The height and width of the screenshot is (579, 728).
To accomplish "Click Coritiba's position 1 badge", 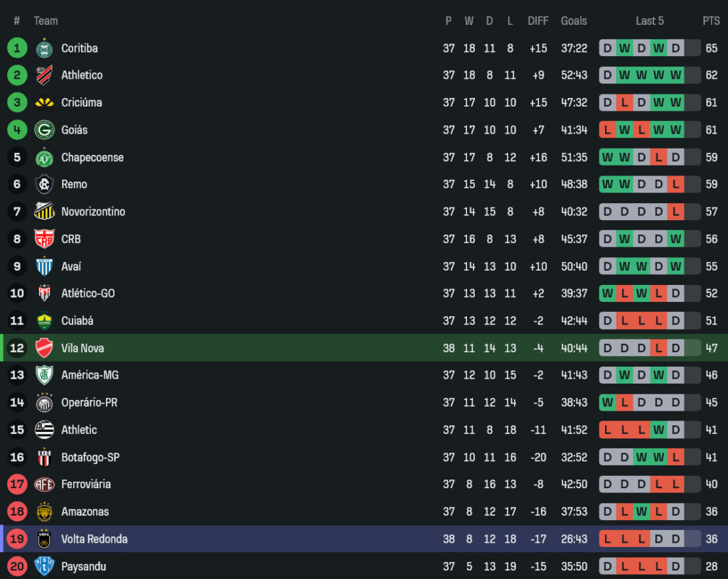I will pyautogui.click(x=17, y=48).
